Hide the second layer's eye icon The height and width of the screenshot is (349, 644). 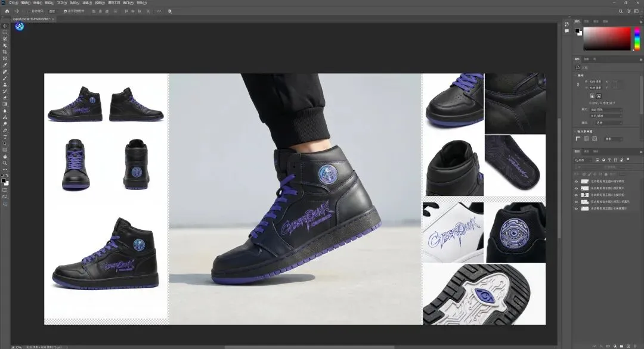576,188
